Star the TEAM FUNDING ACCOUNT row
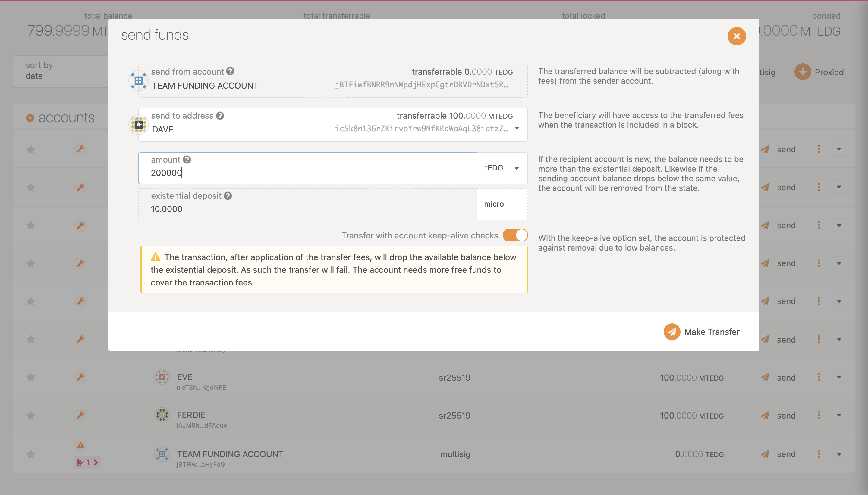868x495 pixels. pyautogui.click(x=31, y=454)
